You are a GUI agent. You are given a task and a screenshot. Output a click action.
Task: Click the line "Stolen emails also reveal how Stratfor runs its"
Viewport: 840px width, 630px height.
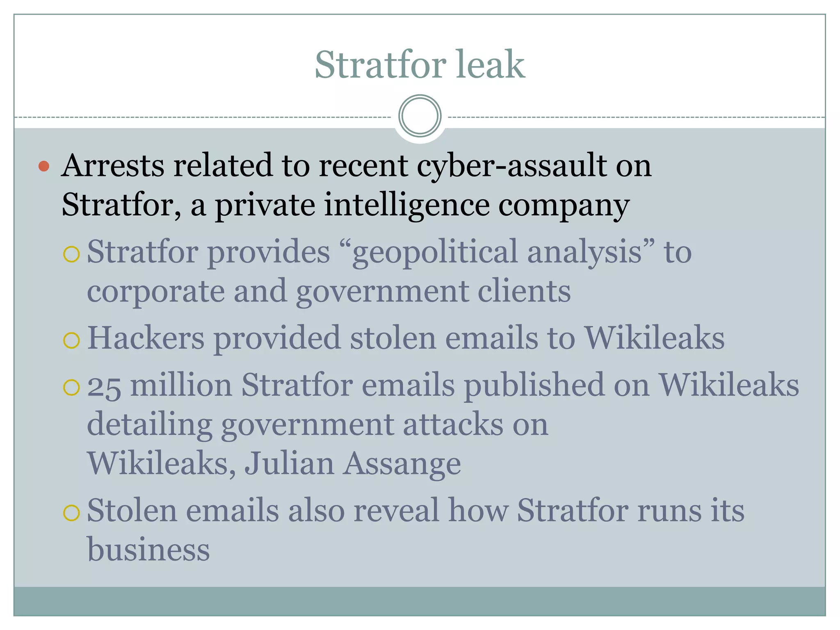(415, 510)
